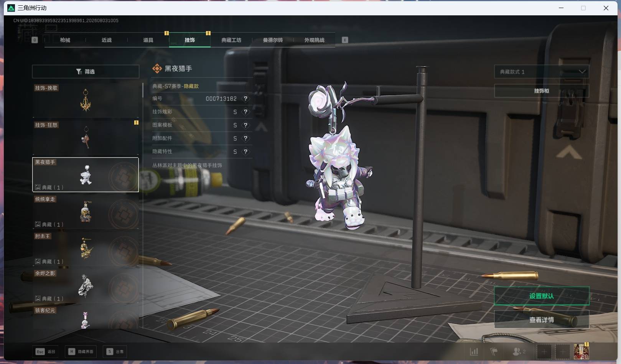The image size is (621, 364).
Task: Select the 黑夜猎手 charm item
Action: coord(86,174)
